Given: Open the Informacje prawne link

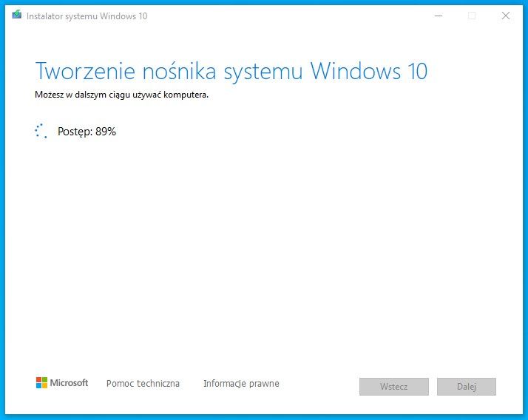Looking at the screenshot, I should (x=241, y=383).
